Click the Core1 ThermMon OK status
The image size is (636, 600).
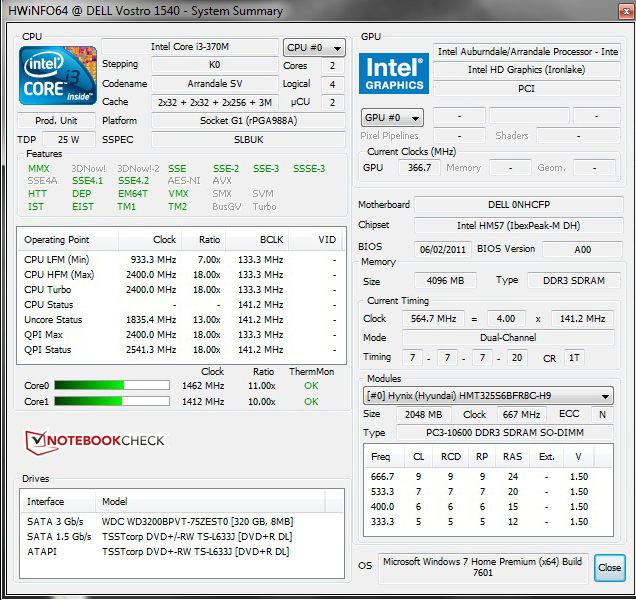pyautogui.click(x=311, y=402)
